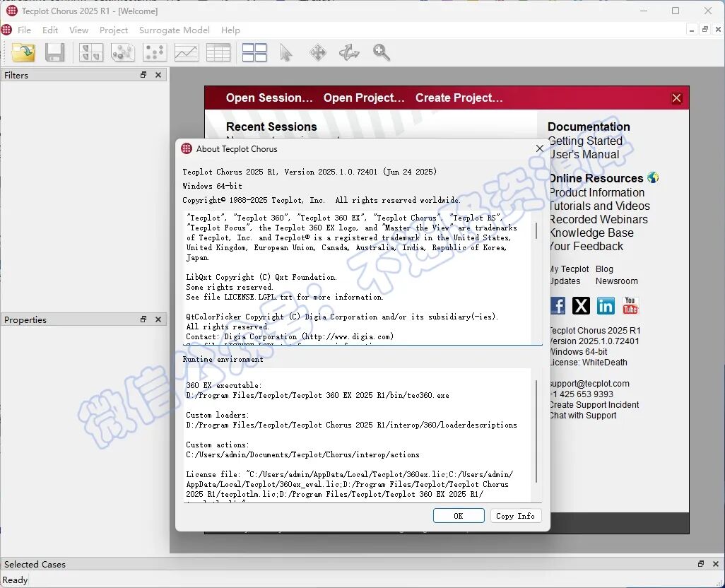Viewport: 725px width, 588px height.
Task: Click the globe icon beside Online Resources
Action: 653,177
